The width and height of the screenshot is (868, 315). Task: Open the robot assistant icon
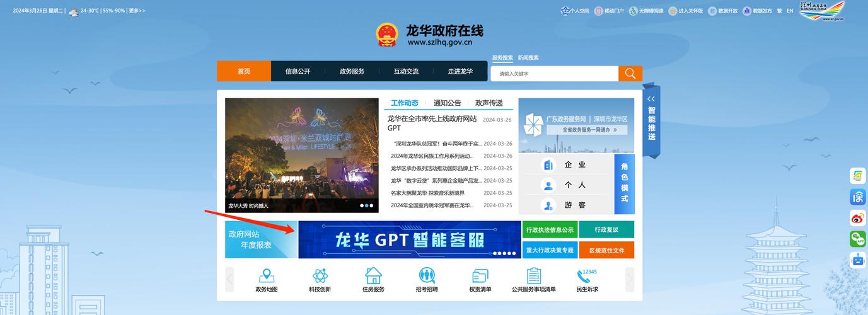click(857, 260)
